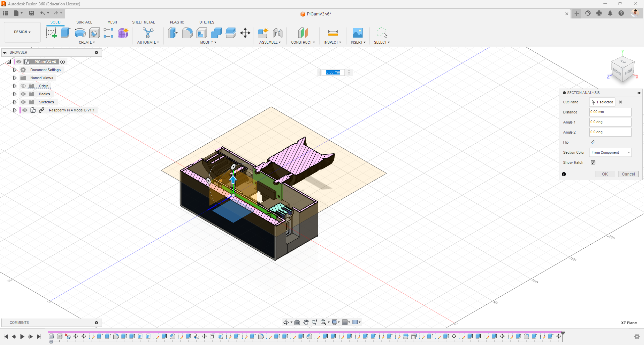Jump to the timeline beginning
This screenshot has height=345, width=644.
click(x=6, y=337)
